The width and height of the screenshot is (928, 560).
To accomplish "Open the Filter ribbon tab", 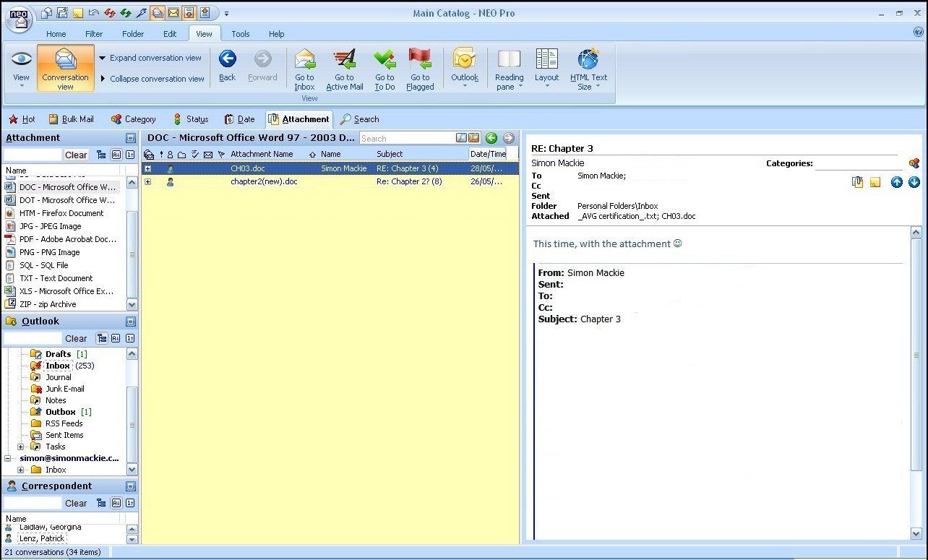I will [94, 34].
